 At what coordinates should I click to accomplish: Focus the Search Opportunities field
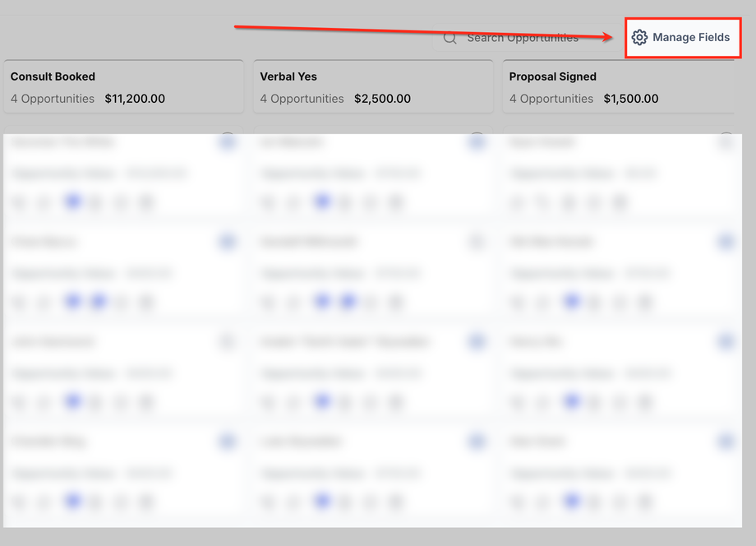pos(527,38)
